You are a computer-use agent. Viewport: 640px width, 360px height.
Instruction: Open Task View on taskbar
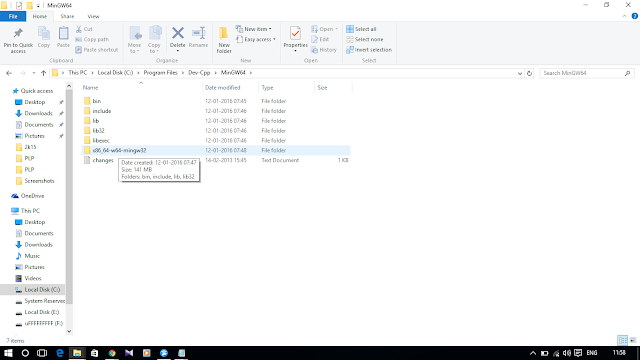[42, 353]
